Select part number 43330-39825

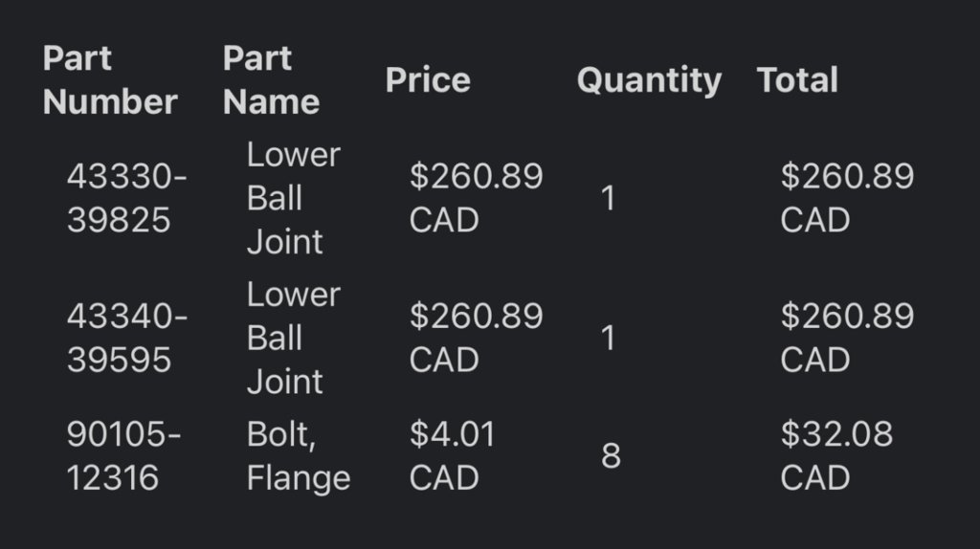pyautogui.click(x=127, y=198)
